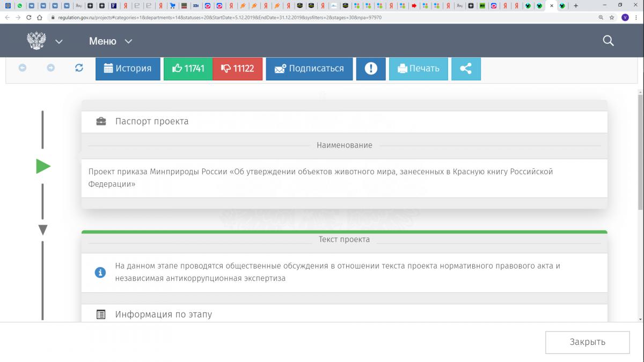The width and height of the screenshot is (644, 362).
Task: Open the dropdown next to the coat of arms
Action: [59, 42]
